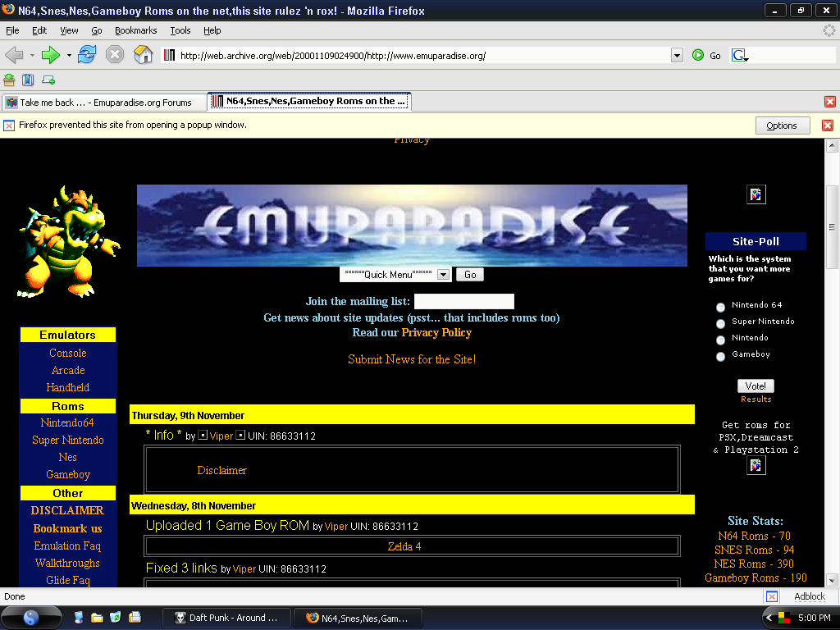Open the address bar history dropdown
This screenshot has height=630, width=840.
tap(677, 55)
